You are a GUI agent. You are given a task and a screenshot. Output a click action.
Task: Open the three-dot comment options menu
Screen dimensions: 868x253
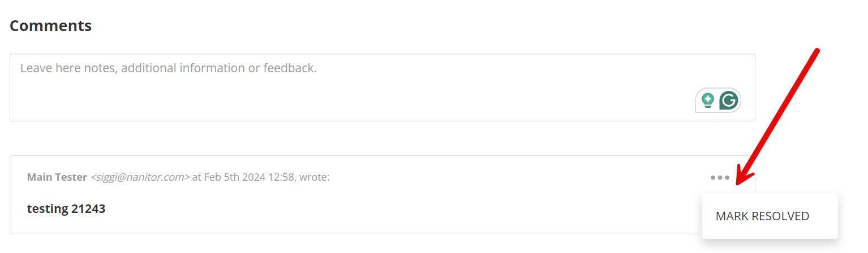pyautogui.click(x=720, y=178)
